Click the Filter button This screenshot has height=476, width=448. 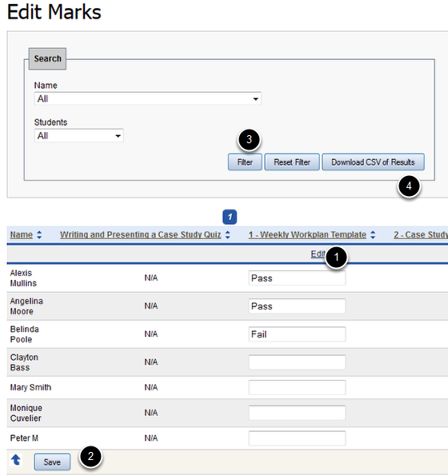click(245, 162)
